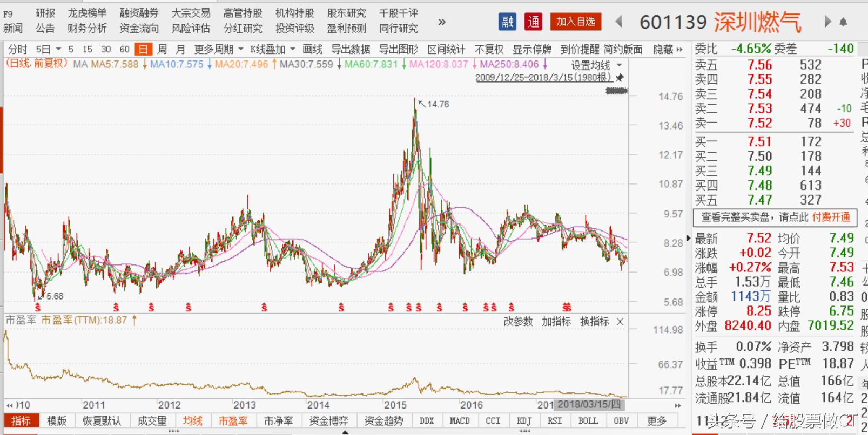Viewport: 868px width, 435px height.
Task: Switch to 均线 indicator tab
Action: tap(193, 421)
